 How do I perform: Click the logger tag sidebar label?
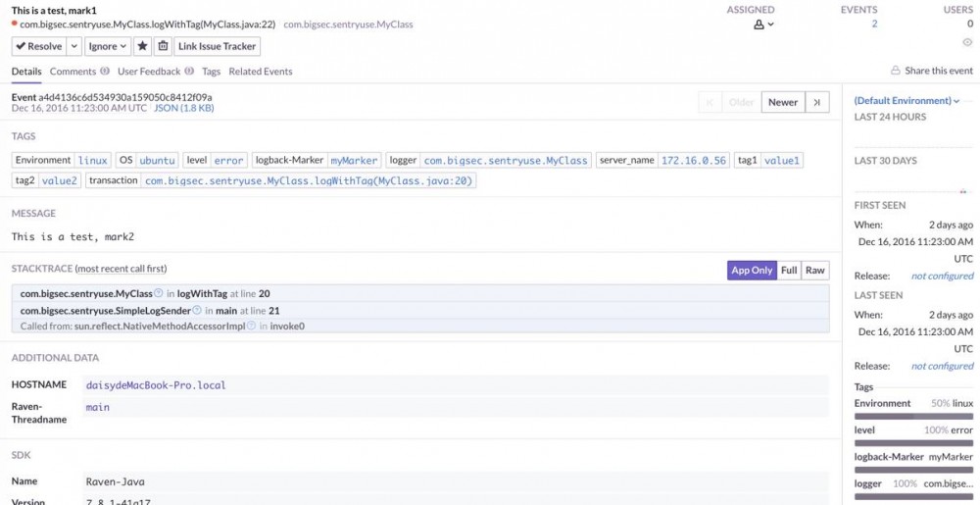click(868, 483)
